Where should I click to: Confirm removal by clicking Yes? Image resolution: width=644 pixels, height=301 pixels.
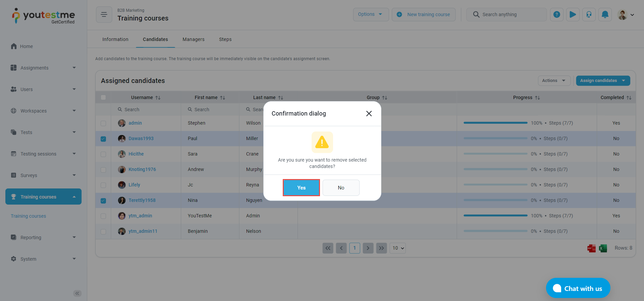click(301, 188)
